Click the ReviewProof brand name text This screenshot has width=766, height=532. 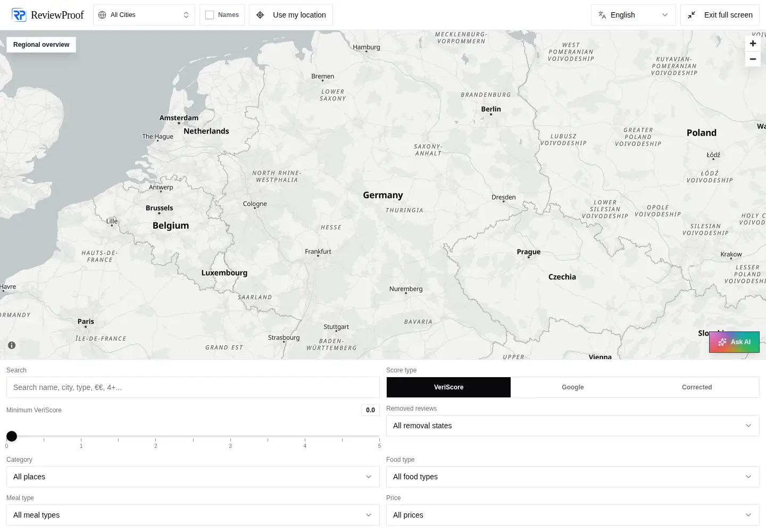pos(57,15)
